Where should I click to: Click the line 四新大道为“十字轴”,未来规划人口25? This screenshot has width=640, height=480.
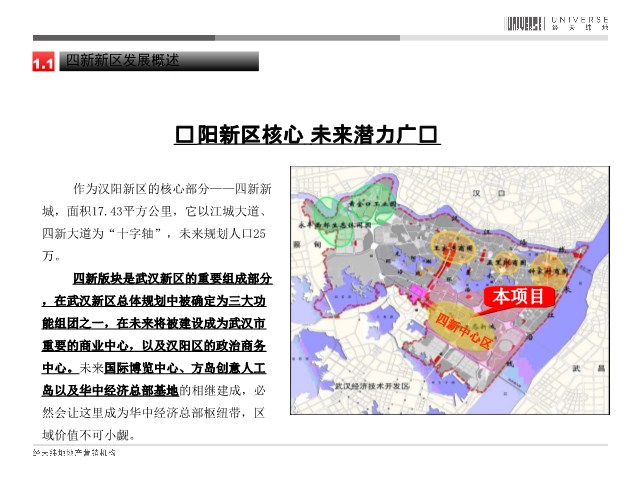point(154,234)
